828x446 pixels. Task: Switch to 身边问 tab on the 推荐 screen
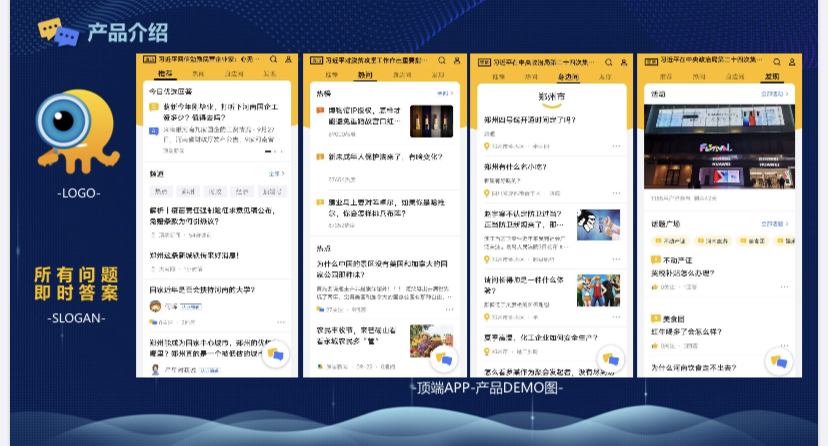(234, 74)
